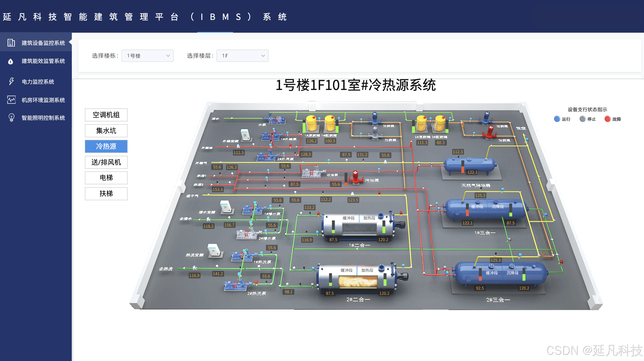Open the 选择楼层 floor dropdown
The image size is (644, 361).
click(x=242, y=56)
